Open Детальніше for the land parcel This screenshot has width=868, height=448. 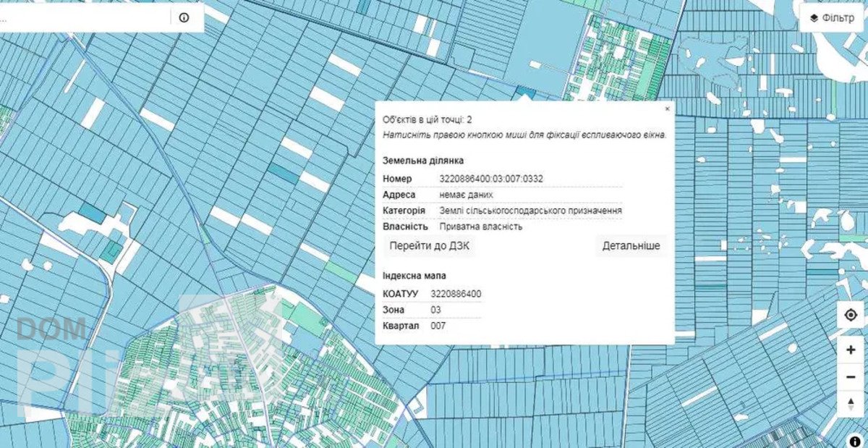coord(631,246)
